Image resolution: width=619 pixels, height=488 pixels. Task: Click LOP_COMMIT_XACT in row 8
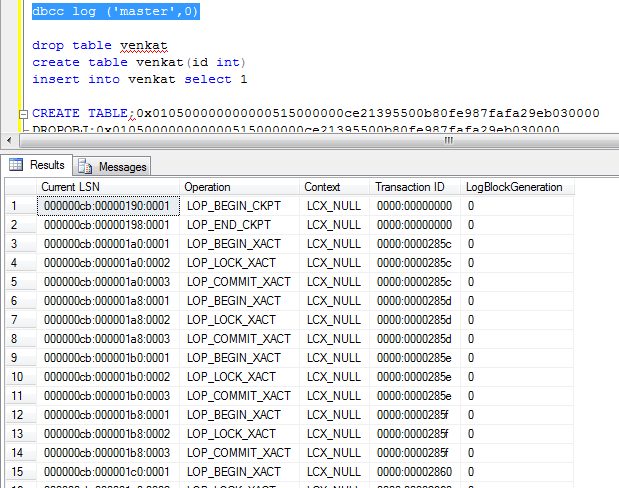[x=240, y=339]
